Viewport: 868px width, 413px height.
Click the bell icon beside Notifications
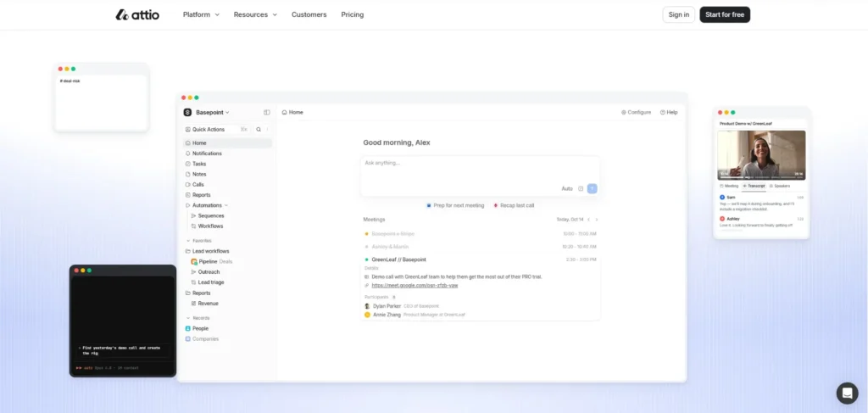187,153
